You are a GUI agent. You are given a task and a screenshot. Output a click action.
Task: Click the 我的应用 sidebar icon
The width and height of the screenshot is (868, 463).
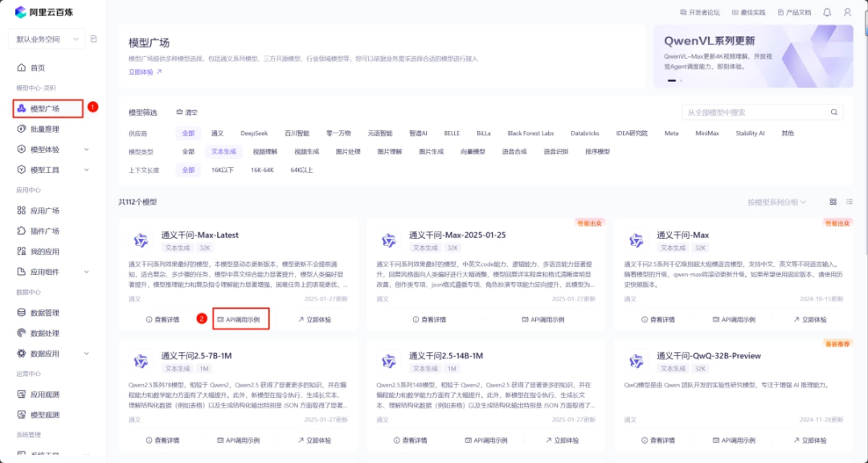coord(22,252)
